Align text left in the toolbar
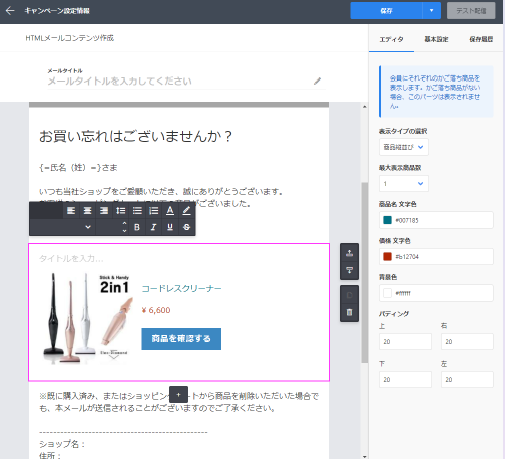The image size is (505, 459). tap(71, 211)
